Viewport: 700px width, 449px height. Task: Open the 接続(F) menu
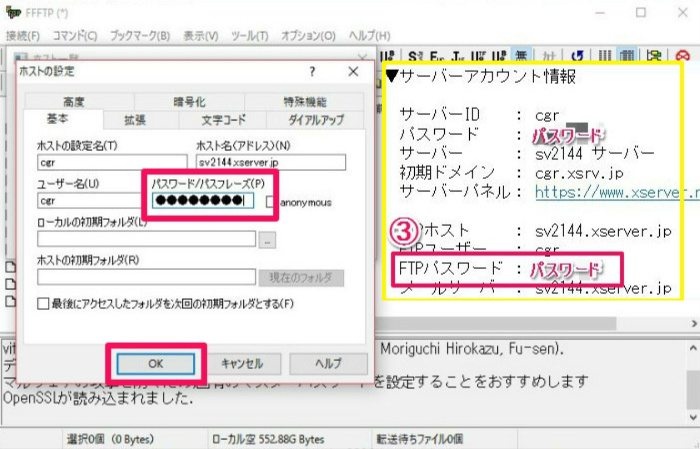(x=23, y=35)
